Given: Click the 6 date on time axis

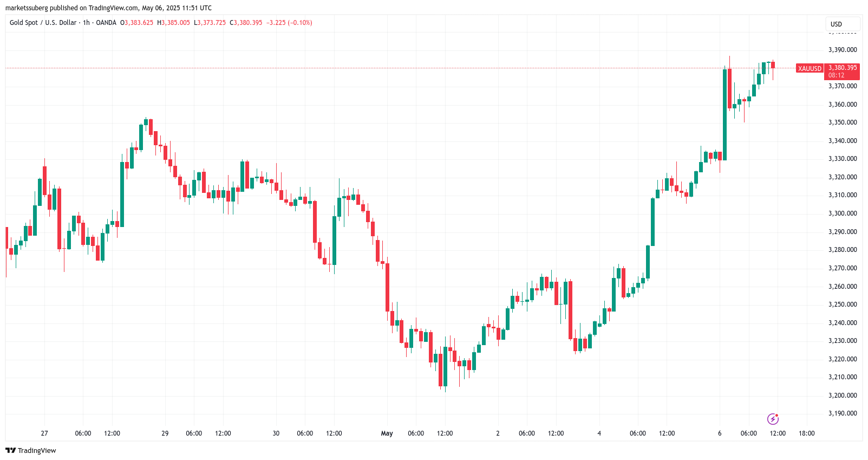Looking at the screenshot, I should pyautogui.click(x=720, y=433).
